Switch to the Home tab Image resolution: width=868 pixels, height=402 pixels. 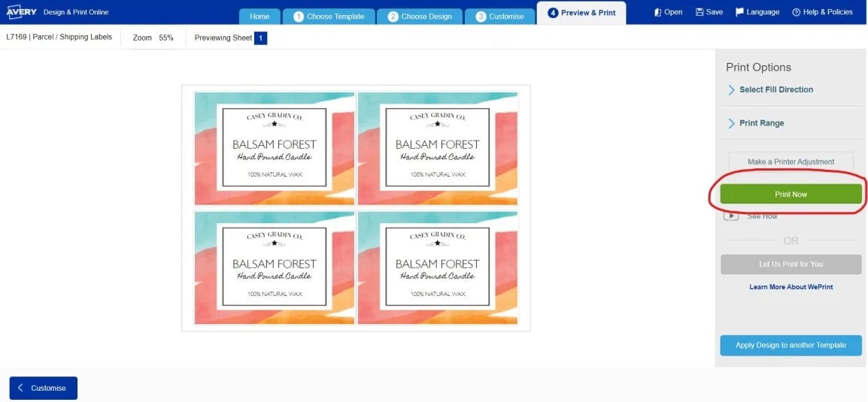tap(259, 17)
